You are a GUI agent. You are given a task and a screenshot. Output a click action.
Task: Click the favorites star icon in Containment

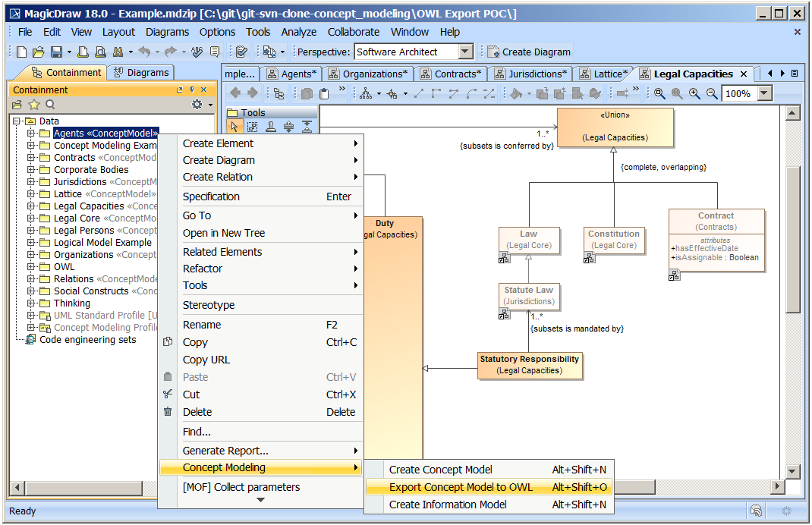coord(34,105)
